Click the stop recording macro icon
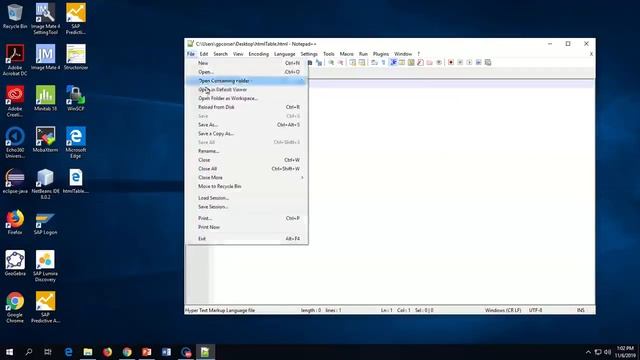 click(460, 62)
